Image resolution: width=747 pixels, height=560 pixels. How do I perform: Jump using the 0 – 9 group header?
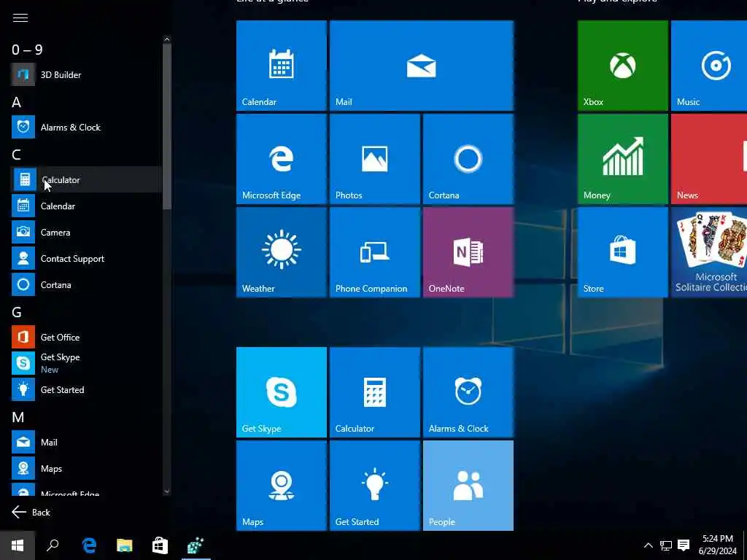coord(27,50)
